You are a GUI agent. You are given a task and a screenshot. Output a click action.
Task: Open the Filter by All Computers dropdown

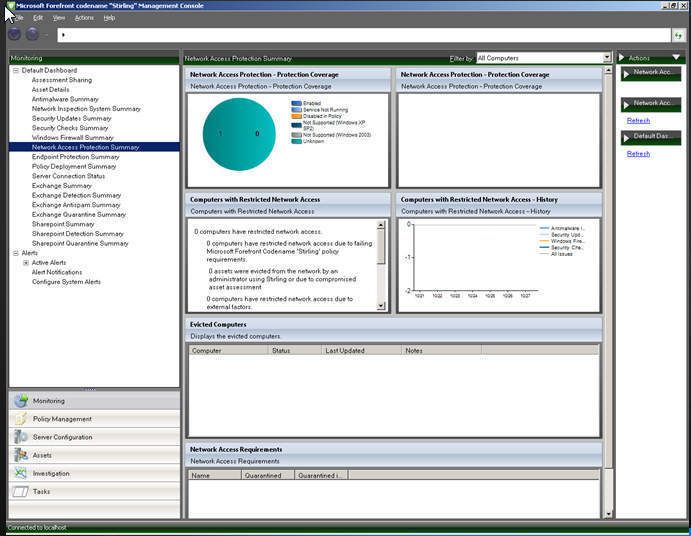point(607,58)
